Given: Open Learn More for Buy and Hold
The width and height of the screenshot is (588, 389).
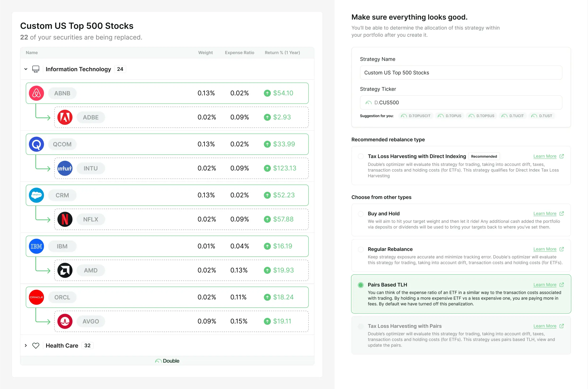Looking at the screenshot, I should click(545, 214).
